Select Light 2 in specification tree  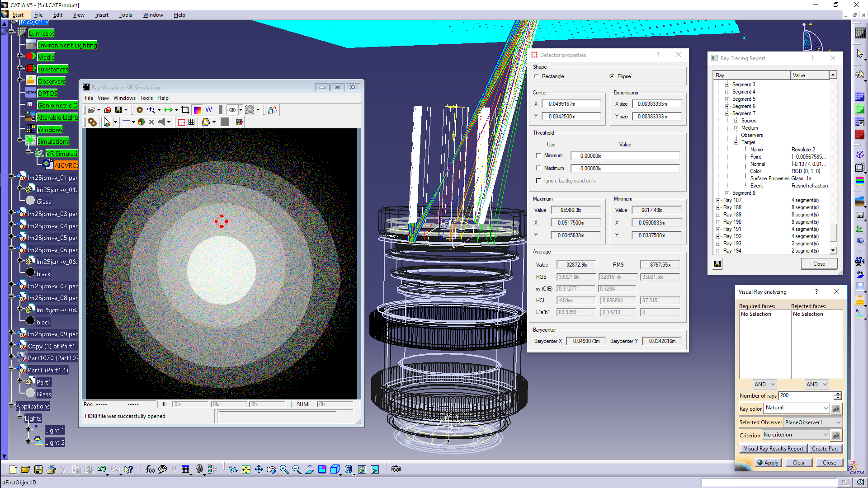(x=54, y=442)
